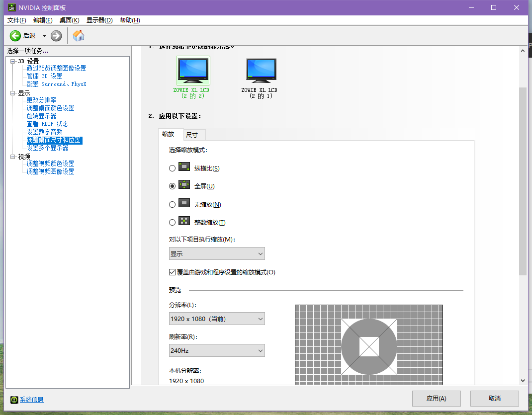Collapse the 3D 设置 tree node
This screenshot has width=532, height=415.
tap(12, 61)
